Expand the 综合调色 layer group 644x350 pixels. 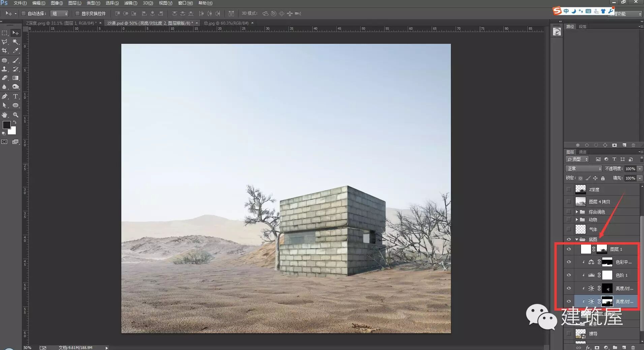(577, 212)
